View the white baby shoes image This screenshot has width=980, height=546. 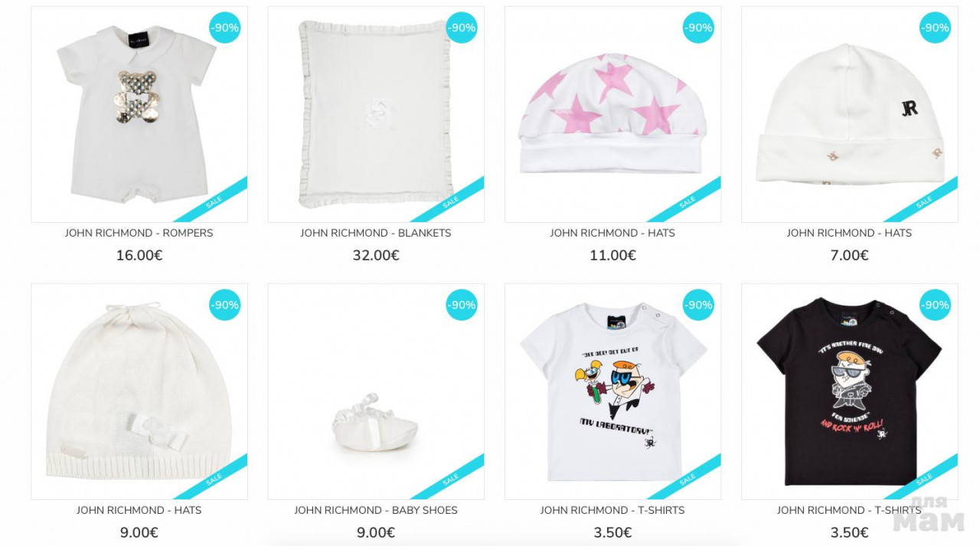coord(376,392)
